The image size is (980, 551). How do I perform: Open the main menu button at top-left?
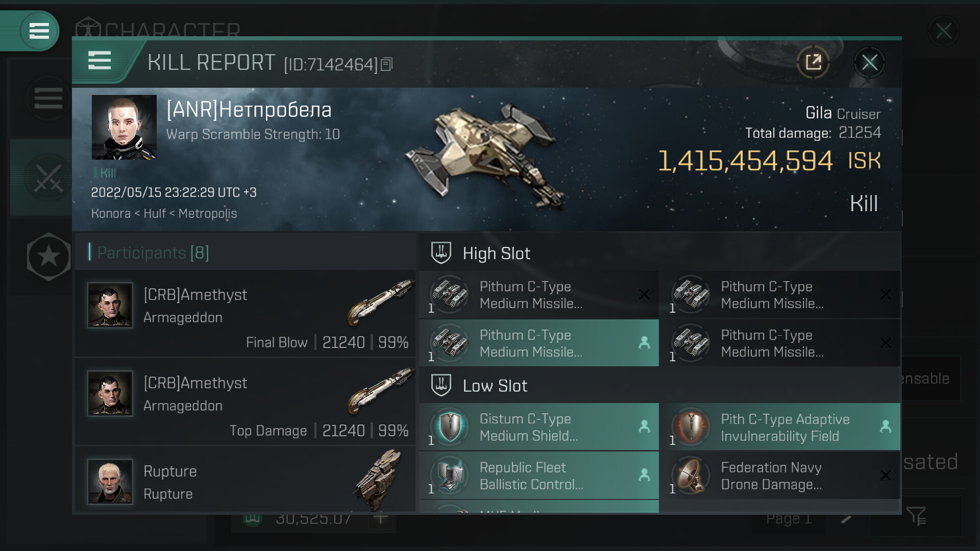coord(39,31)
